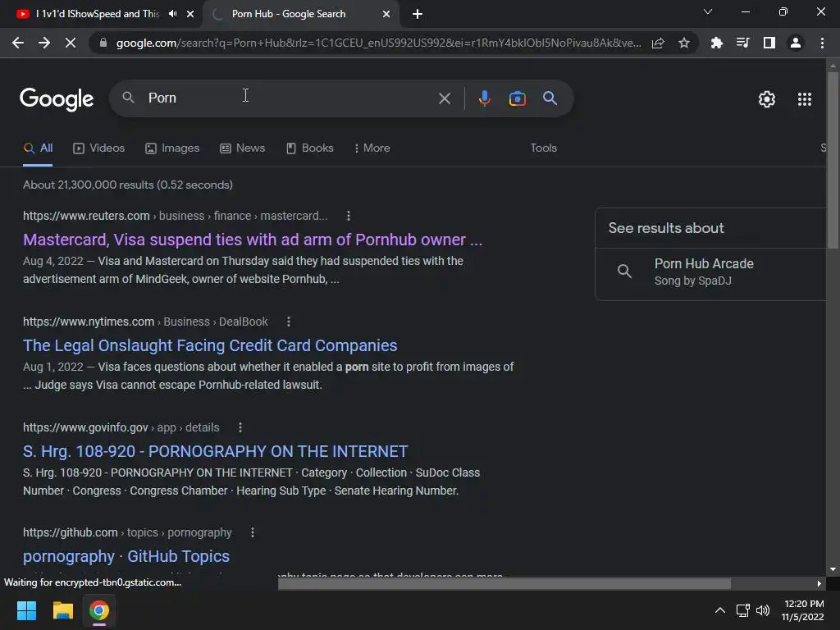Toggle the Chrome side panel icon
Screen dimensions: 840x630
click(x=769, y=43)
